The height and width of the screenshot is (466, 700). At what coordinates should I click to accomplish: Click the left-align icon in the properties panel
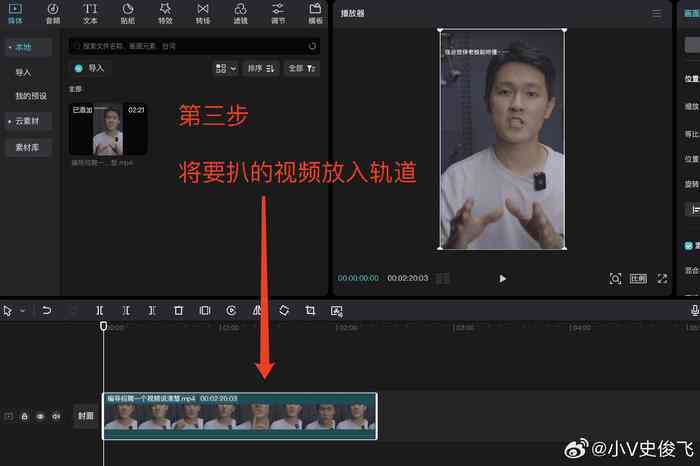point(695,209)
